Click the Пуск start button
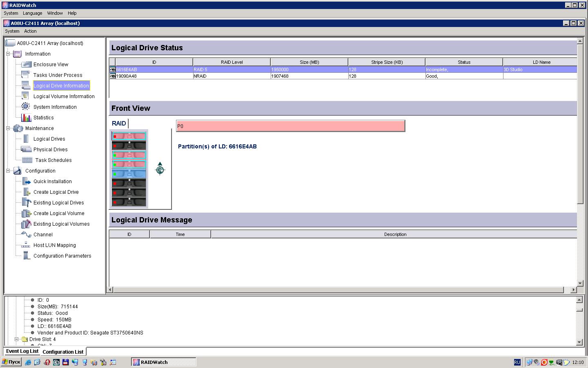The image size is (588, 368). 11,362
